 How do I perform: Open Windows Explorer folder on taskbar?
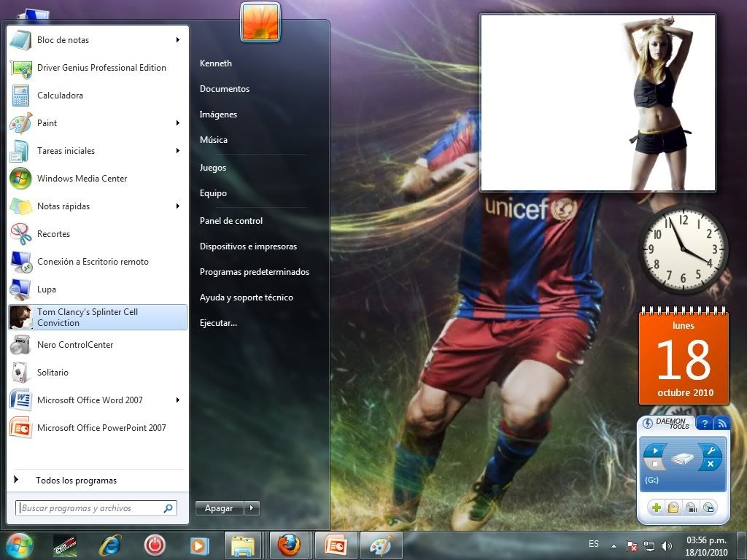243,545
